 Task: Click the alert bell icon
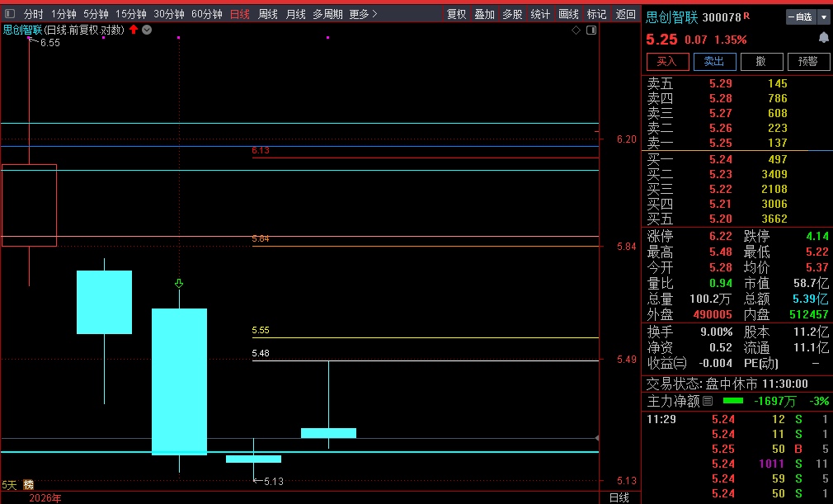click(823, 37)
